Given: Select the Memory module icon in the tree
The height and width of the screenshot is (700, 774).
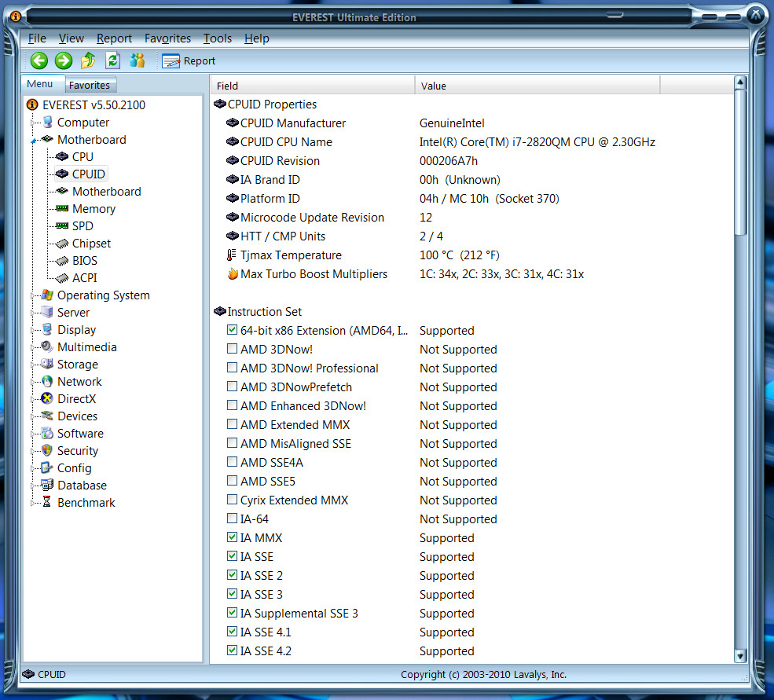Looking at the screenshot, I should (62, 208).
